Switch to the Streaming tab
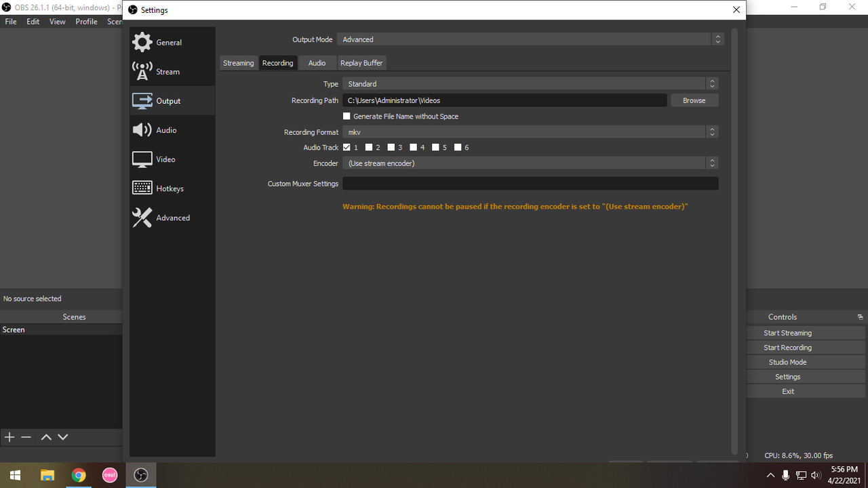The height and width of the screenshot is (488, 868). coord(238,63)
